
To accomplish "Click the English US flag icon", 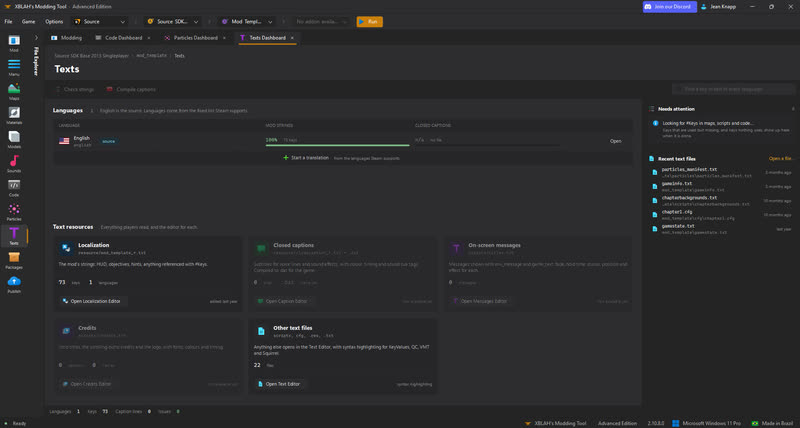I will (64, 141).
